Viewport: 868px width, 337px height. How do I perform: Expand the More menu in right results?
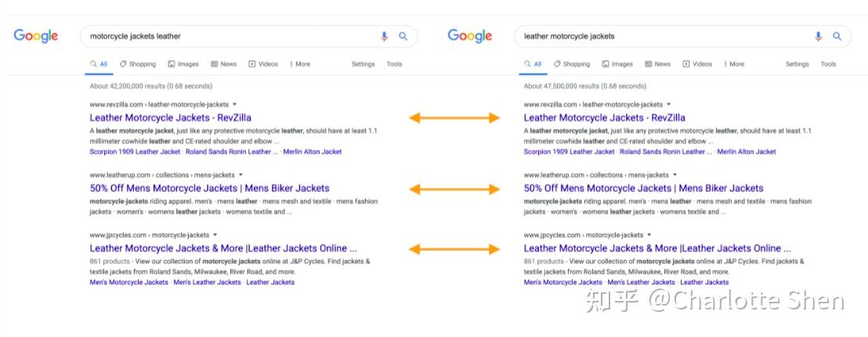click(734, 64)
